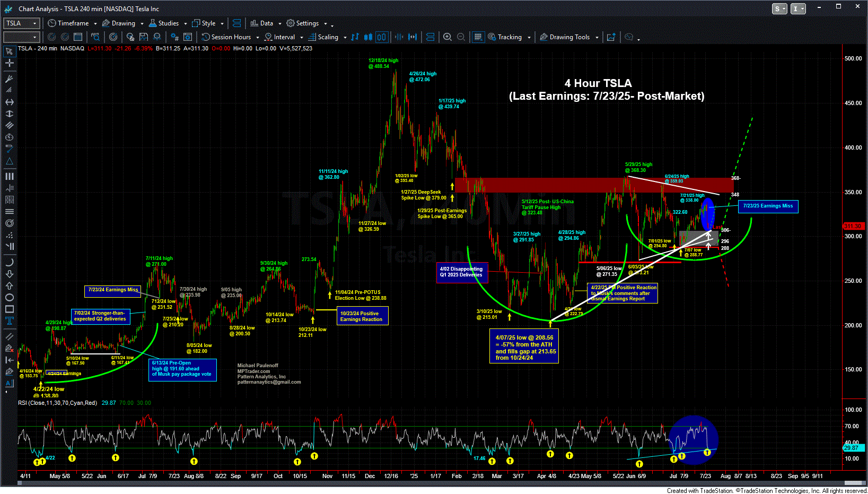Click the calendar window icon in second toolbar

[78, 37]
